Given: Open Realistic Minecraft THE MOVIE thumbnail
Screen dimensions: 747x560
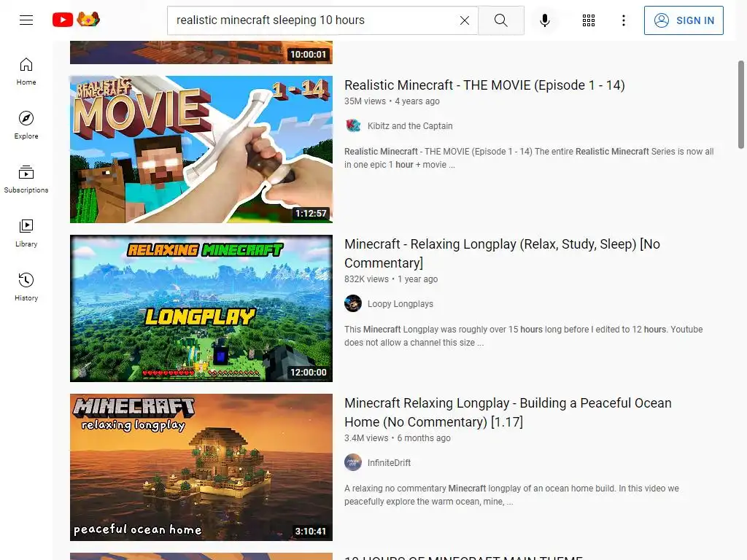Looking at the screenshot, I should point(201,149).
